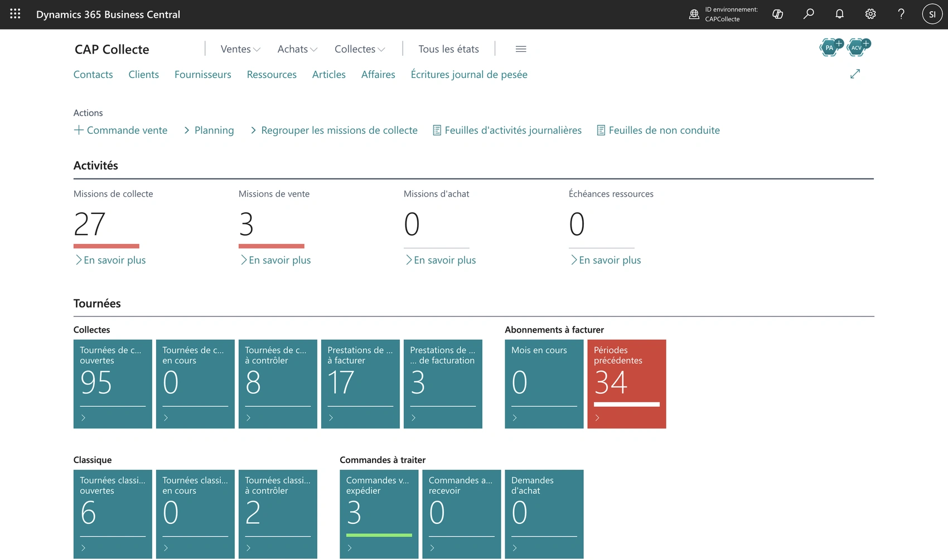Go to Ressources
Image resolution: width=948 pixels, height=560 pixels.
click(x=272, y=75)
